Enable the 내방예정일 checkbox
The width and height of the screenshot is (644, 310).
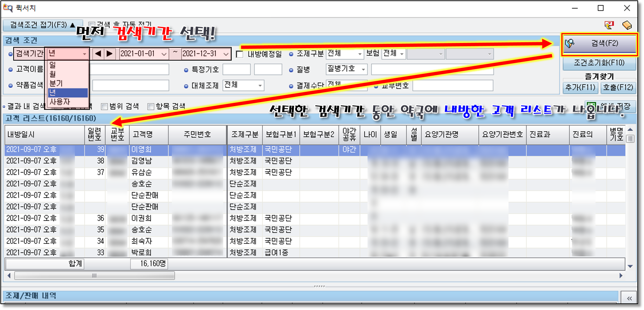pos(240,54)
